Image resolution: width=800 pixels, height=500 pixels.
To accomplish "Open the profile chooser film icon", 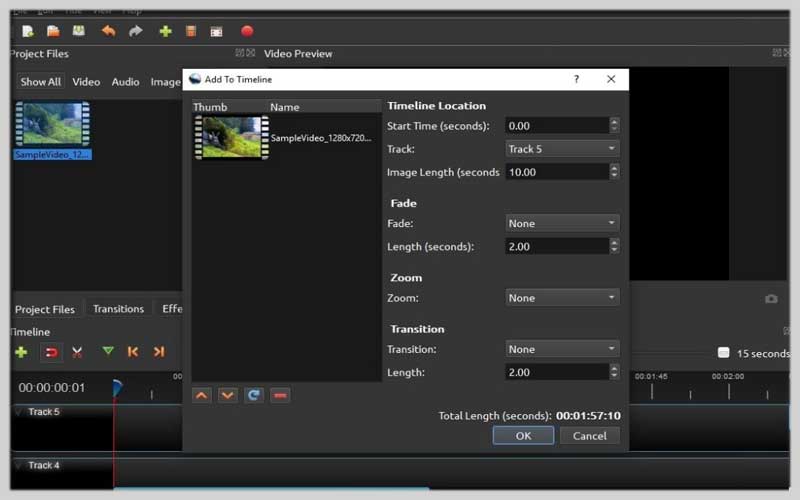I will tap(191, 32).
